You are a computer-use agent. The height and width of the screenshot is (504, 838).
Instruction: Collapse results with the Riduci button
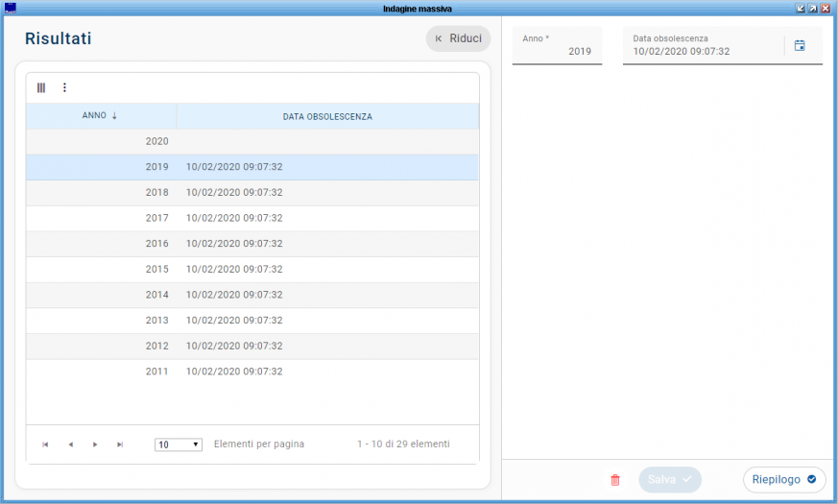point(459,38)
